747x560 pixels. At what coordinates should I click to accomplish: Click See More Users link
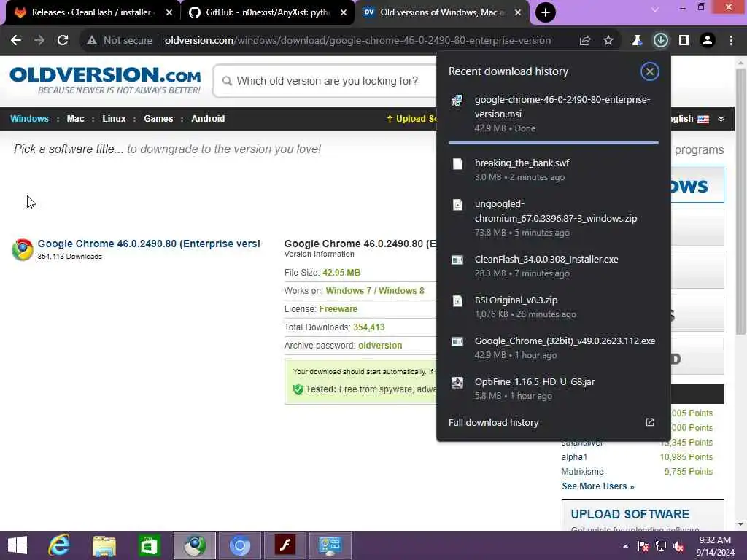click(598, 486)
